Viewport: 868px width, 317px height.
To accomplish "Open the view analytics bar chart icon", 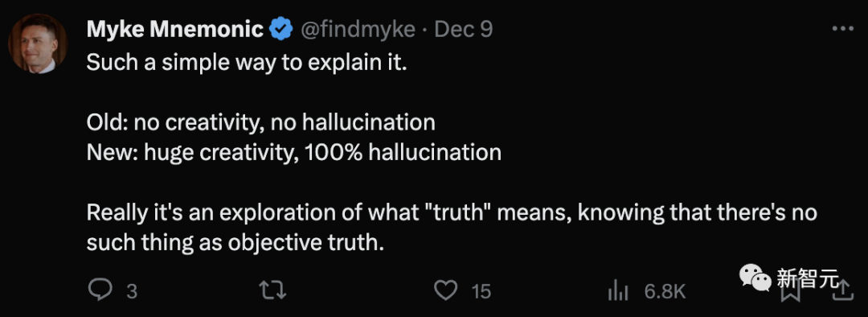I will coord(617,290).
